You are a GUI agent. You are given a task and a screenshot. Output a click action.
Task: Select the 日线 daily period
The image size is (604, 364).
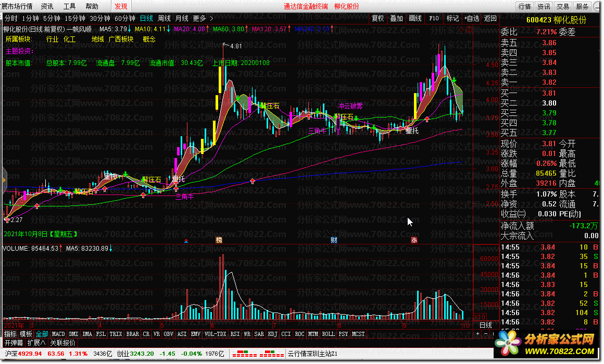146,18
